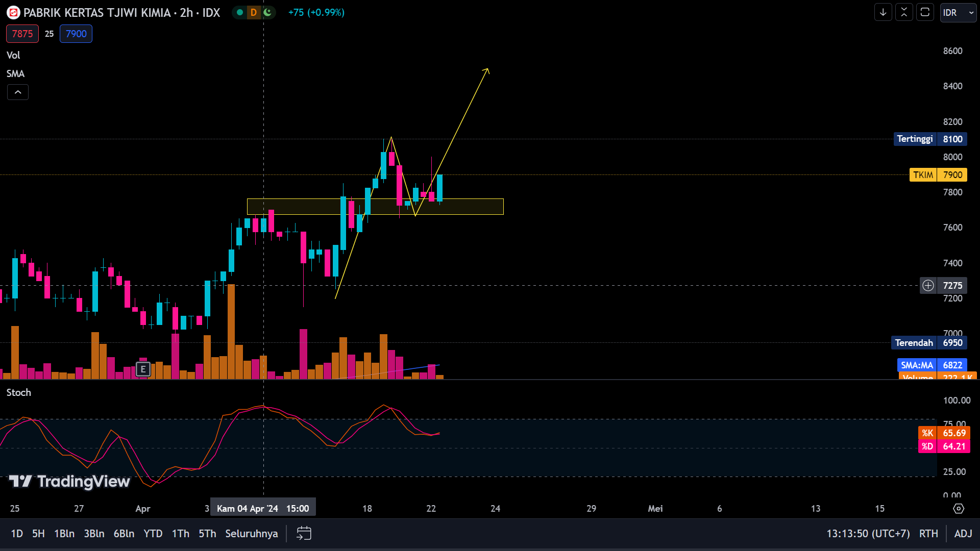The height and width of the screenshot is (551, 980).
Task: Toggle the ADJ adjustment button
Action: click(963, 533)
